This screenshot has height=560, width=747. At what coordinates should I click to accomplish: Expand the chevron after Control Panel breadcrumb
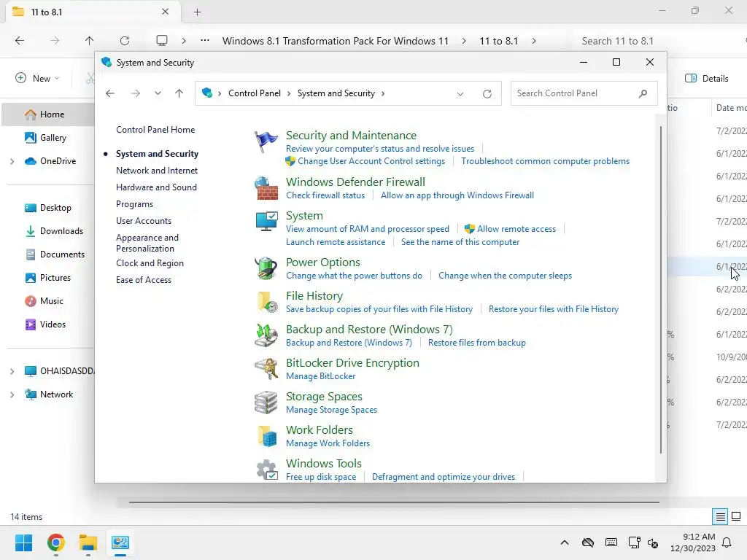click(289, 93)
